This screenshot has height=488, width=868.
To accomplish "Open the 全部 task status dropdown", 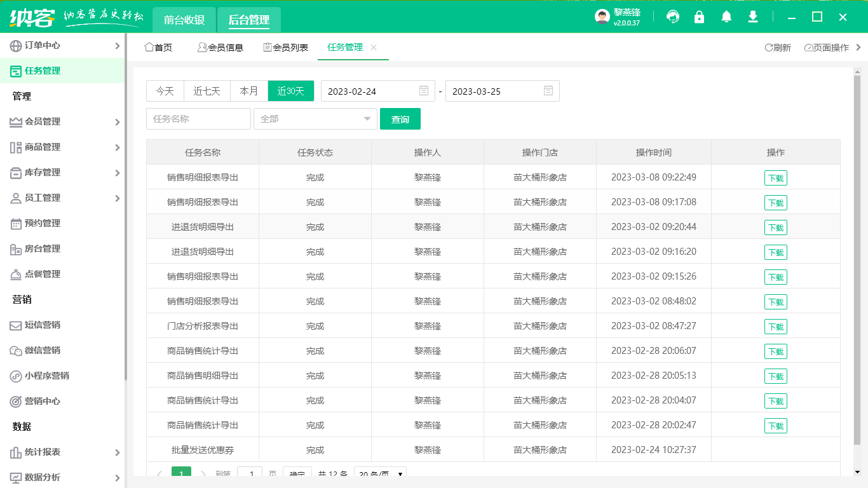I will coord(315,119).
